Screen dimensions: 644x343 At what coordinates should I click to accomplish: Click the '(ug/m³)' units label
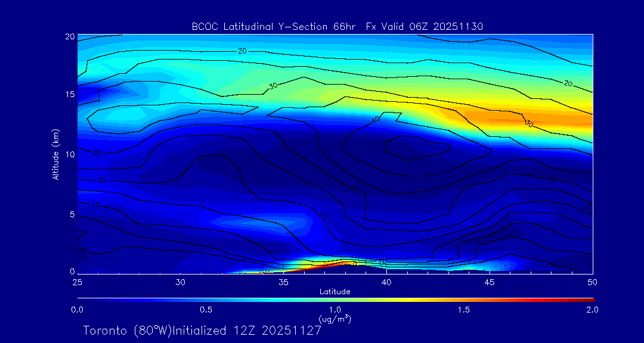tap(335, 318)
